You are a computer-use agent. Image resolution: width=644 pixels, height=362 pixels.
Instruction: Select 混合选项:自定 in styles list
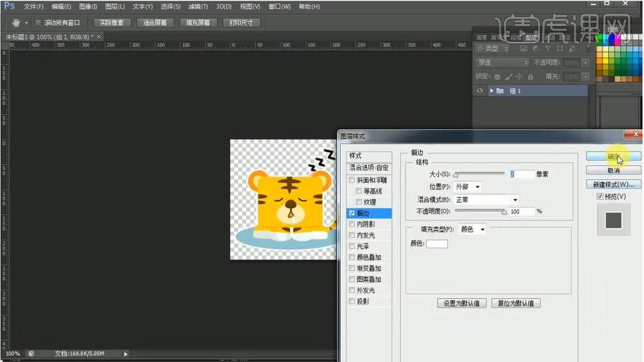click(x=369, y=168)
